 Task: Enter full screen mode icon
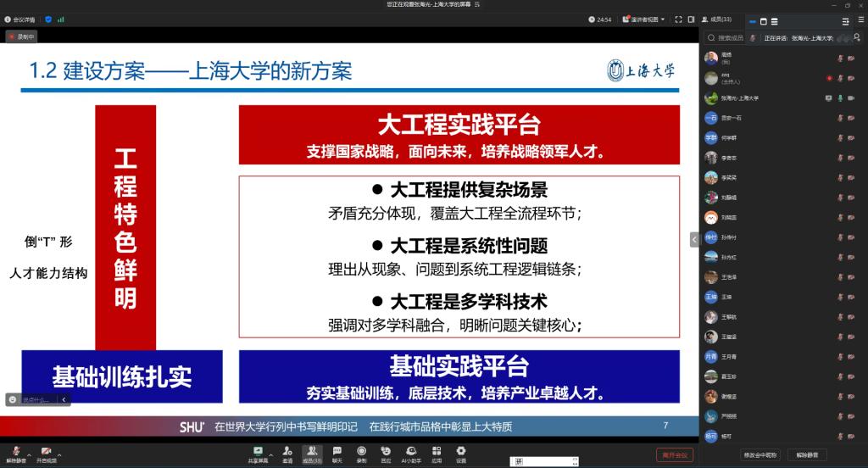(679, 19)
